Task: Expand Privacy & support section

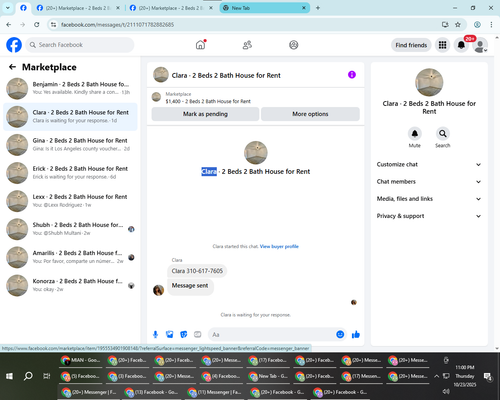Action: tap(429, 216)
